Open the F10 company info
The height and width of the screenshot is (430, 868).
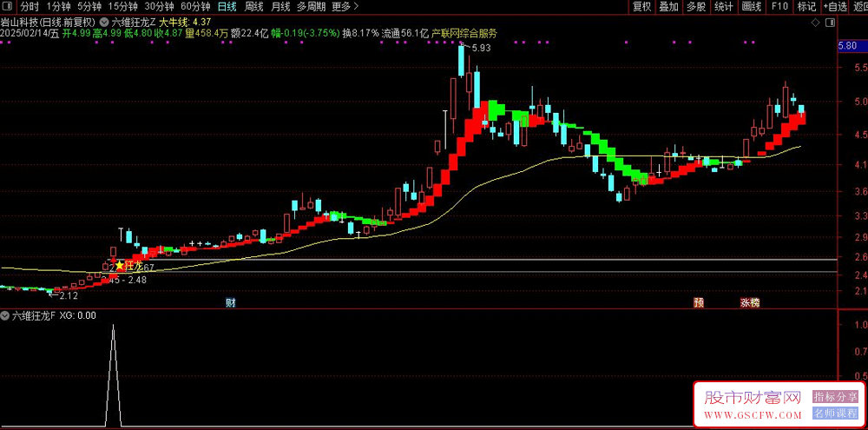779,7
